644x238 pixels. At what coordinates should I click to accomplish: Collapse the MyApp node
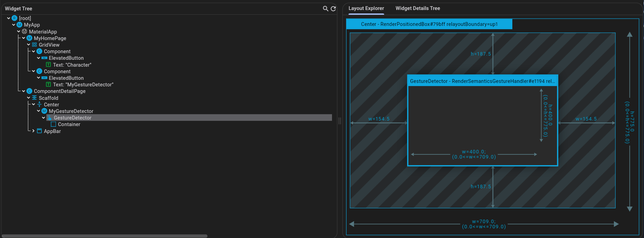(13, 25)
